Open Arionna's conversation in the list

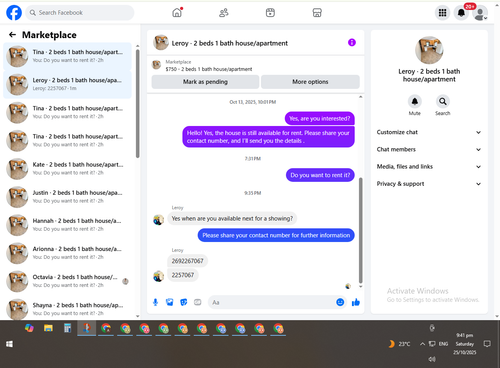pos(67,253)
